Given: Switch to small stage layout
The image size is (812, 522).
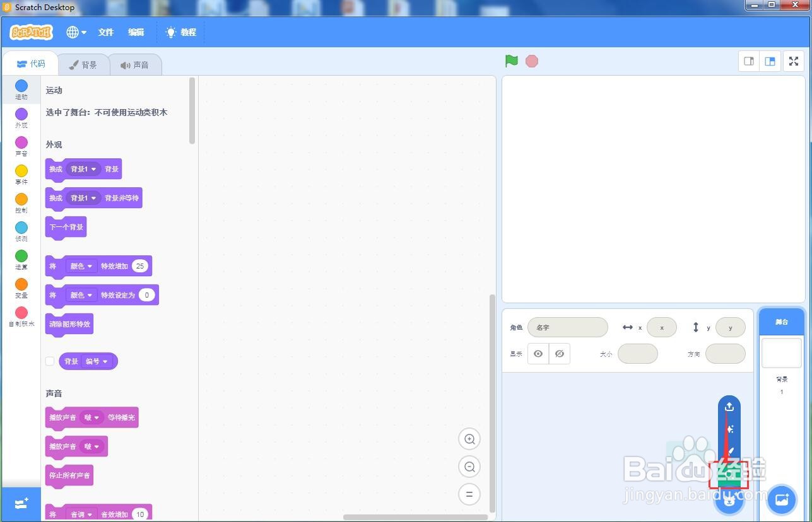Looking at the screenshot, I should pyautogui.click(x=749, y=61).
